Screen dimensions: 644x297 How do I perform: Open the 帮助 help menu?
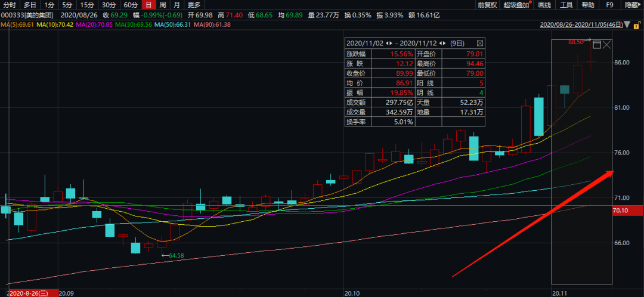click(588, 5)
